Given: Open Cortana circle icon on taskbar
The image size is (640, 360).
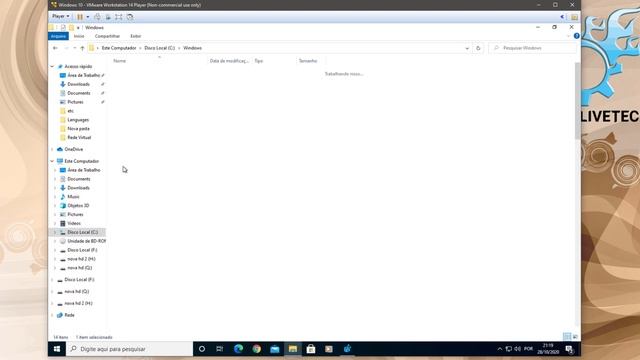Looking at the screenshot, I should 202,349.
